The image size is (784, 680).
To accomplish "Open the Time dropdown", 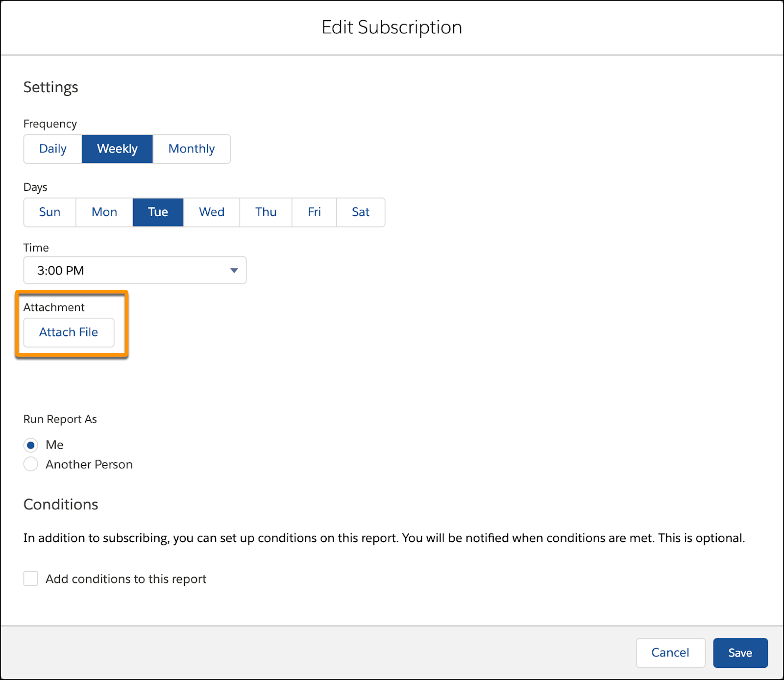I will [x=135, y=270].
